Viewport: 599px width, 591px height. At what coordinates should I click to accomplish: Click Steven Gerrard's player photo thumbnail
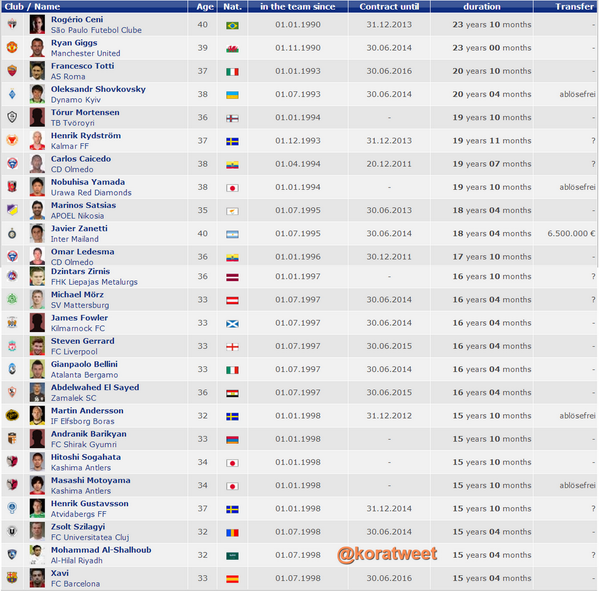point(37,346)
